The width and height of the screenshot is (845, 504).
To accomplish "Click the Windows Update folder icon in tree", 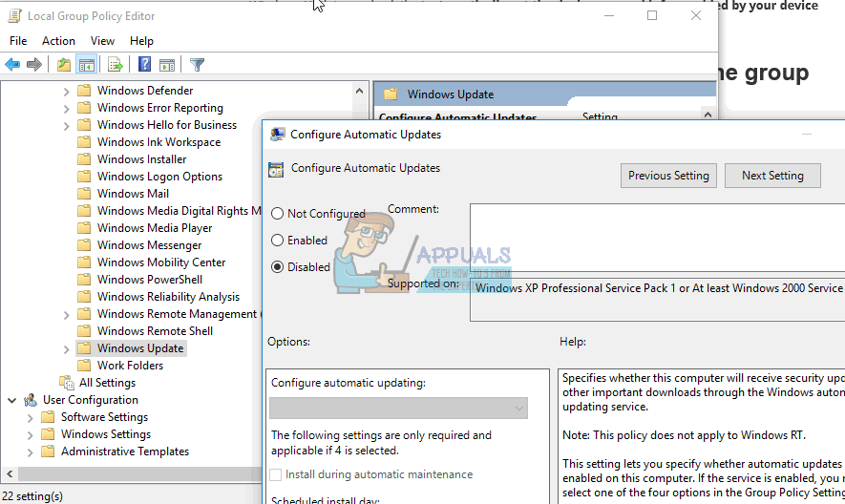I will click(x=84, y=348).
